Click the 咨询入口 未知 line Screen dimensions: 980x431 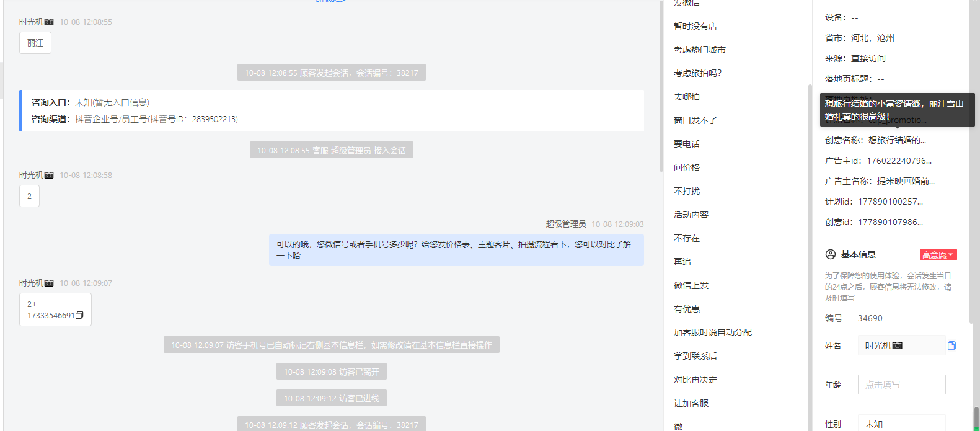coord(90,102)
